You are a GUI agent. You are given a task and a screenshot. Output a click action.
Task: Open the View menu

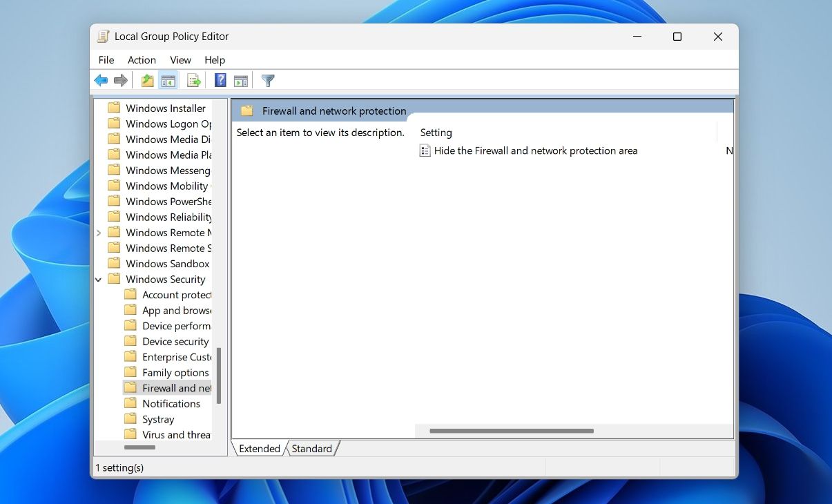[180, 60]
